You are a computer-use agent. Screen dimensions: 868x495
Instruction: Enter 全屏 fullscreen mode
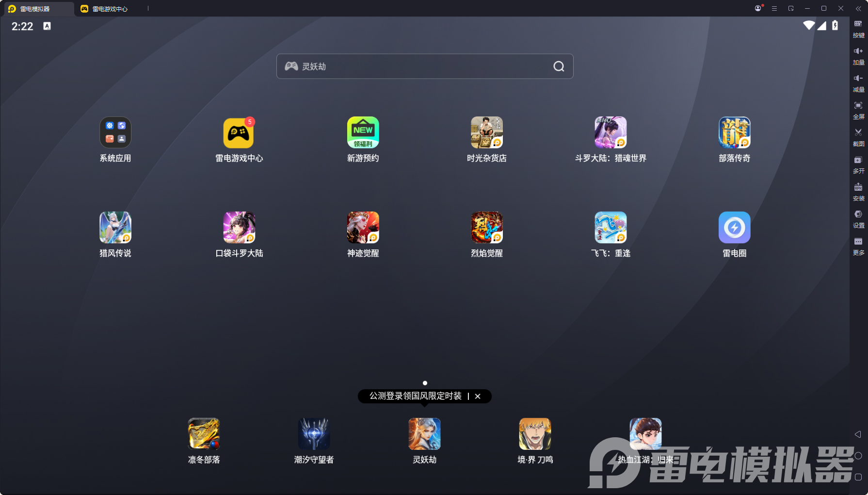pos(858,110)
